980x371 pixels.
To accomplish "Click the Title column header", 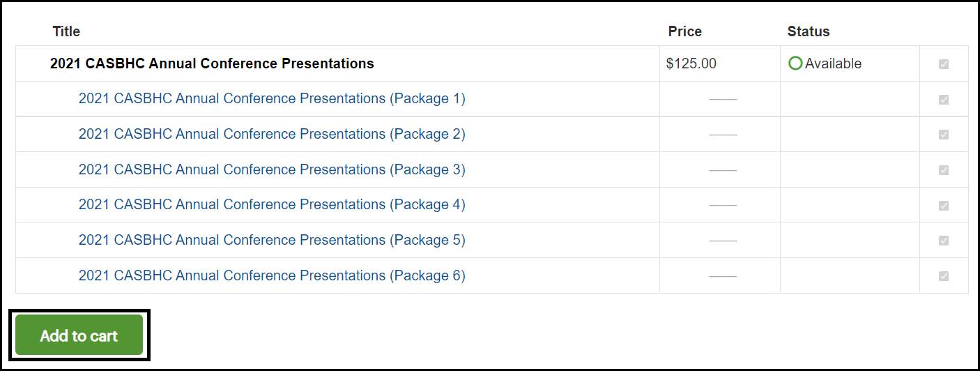I will click(66, 31).
